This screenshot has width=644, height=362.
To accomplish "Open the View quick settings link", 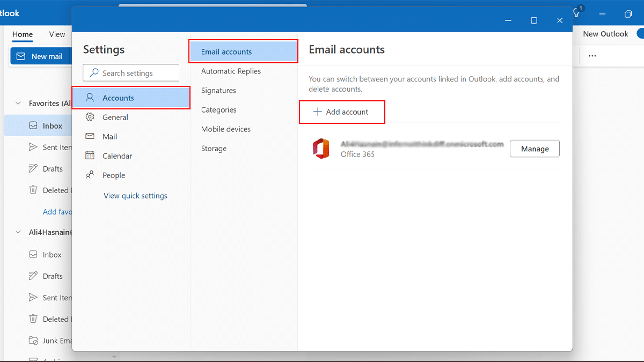I will [135, 196].
